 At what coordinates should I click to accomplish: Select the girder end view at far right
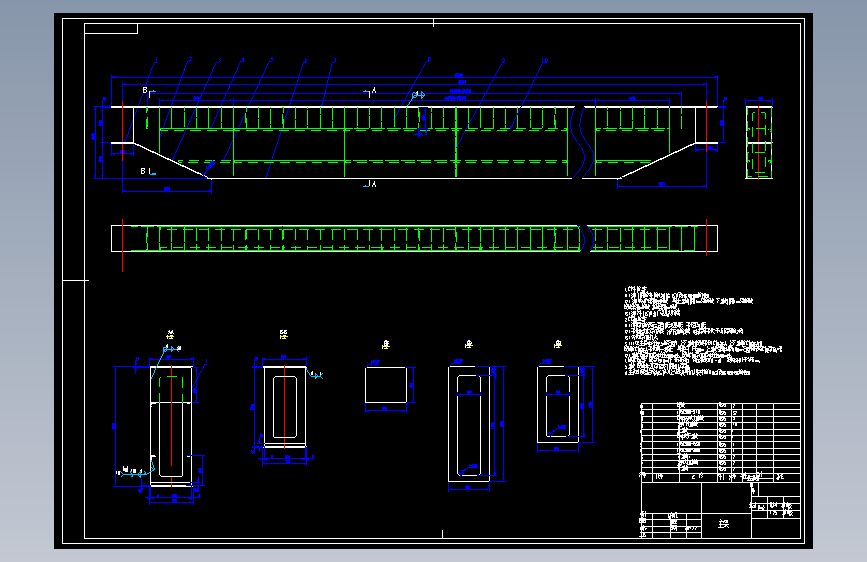point(759,142)
